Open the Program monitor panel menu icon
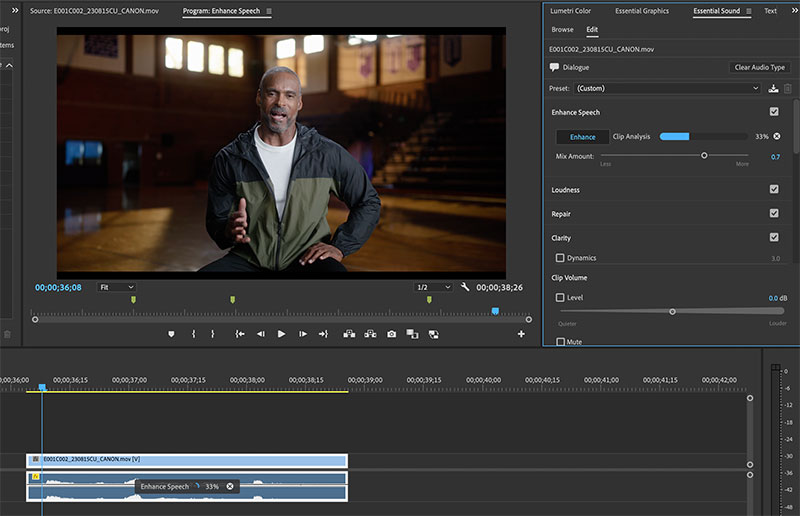Image resolution: width=800 pixels, height=516 pixels. [x=269, y=11]
